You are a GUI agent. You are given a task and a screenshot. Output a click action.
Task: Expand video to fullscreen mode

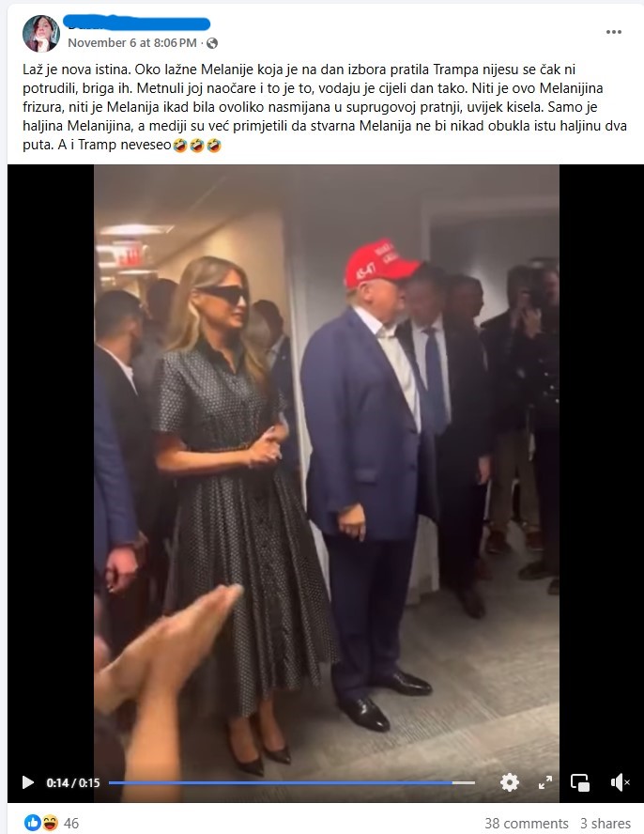coord(545,782)
